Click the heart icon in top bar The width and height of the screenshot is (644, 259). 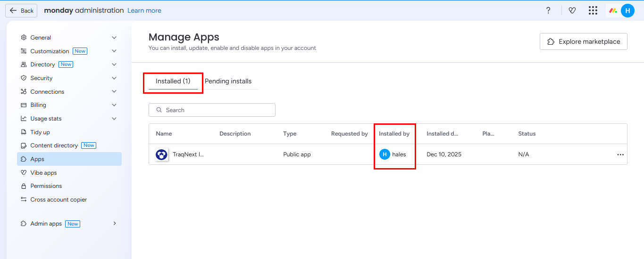[x=572, y=10]
